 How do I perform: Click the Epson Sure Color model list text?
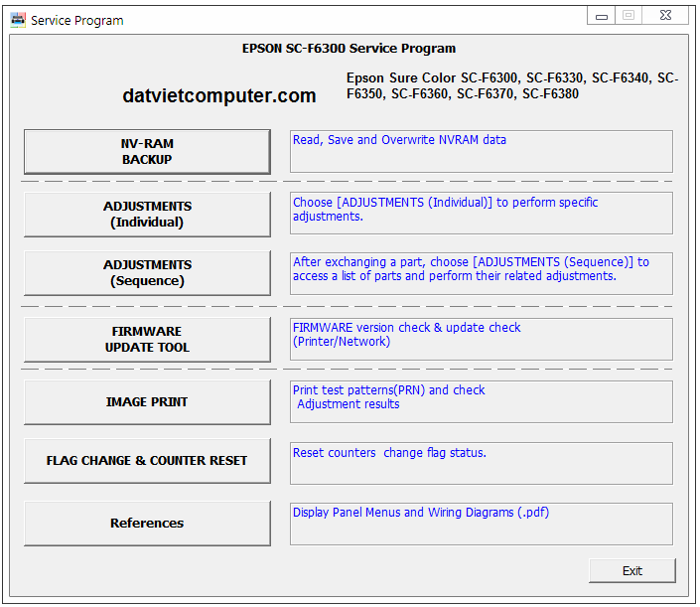(x=512, y=85)
